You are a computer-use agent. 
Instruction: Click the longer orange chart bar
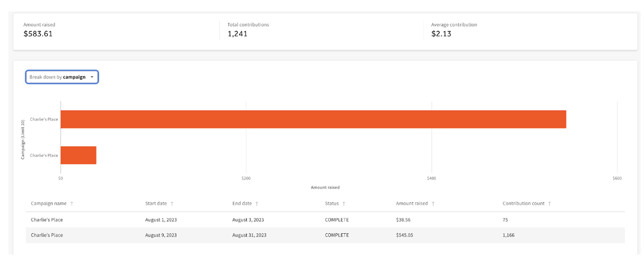pos(313,119)
